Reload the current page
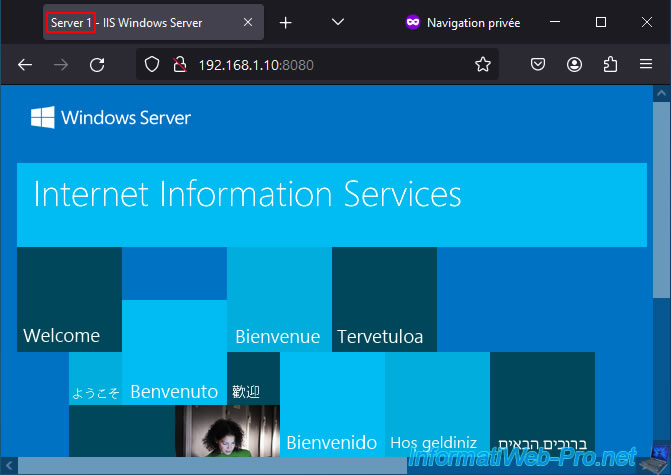The width and height of the screenshot is (671, 475). point(97,65)
